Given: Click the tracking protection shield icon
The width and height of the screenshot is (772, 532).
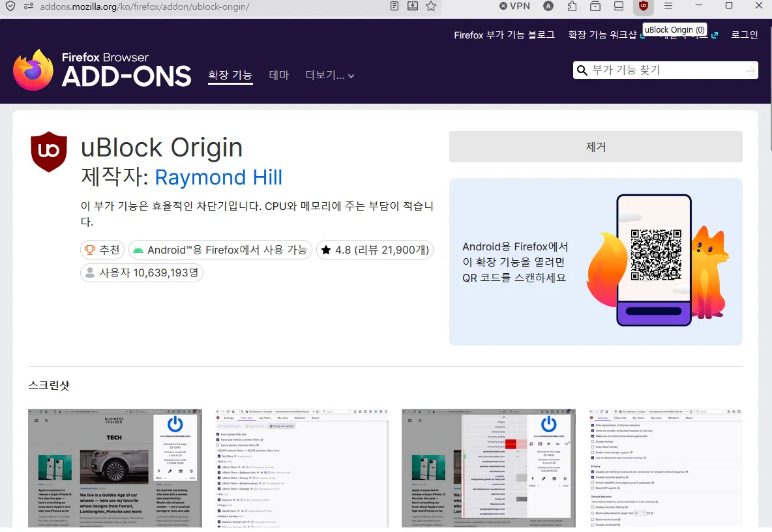Looking at the screenshot, I should [x=10, y=7].
